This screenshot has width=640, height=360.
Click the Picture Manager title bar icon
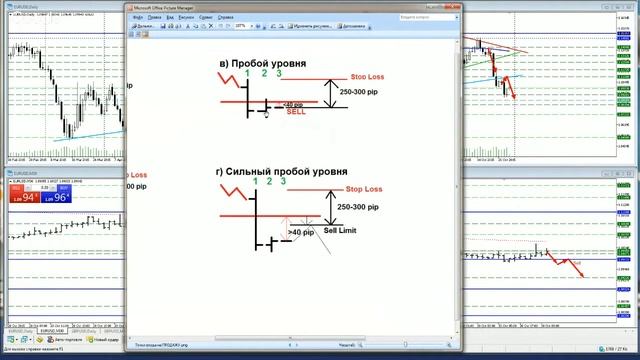point(130,7)
